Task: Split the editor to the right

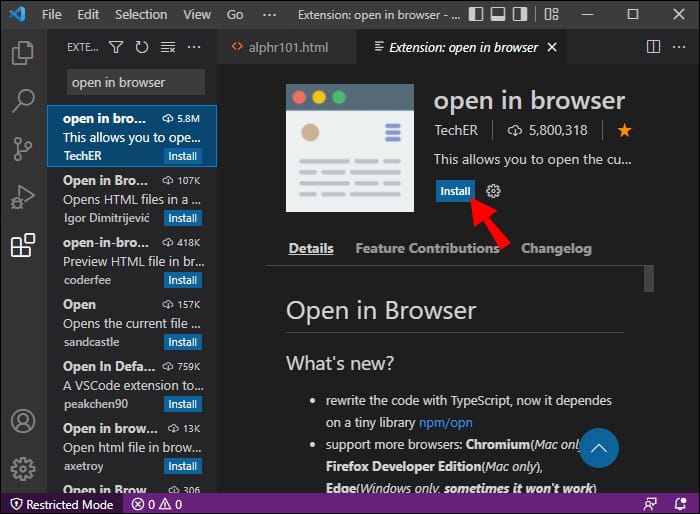Action: tap(653, 47)
